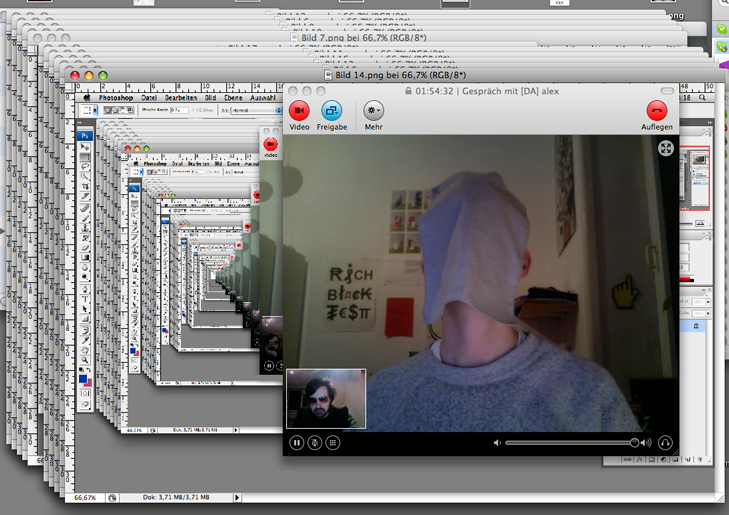The width and height of the screenshot is (729, 515).
Task: Collapse the right panel dock double-arrow
Action: click(x=709, y=123)
